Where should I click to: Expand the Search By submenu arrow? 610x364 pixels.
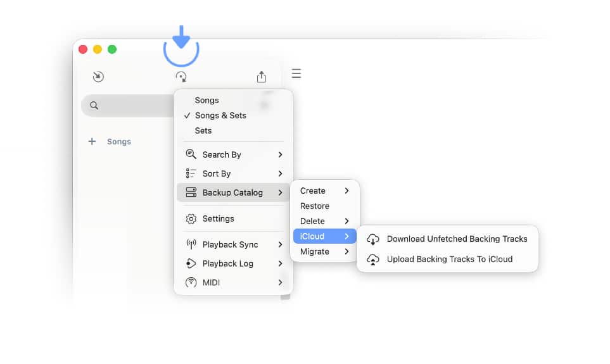280,154
